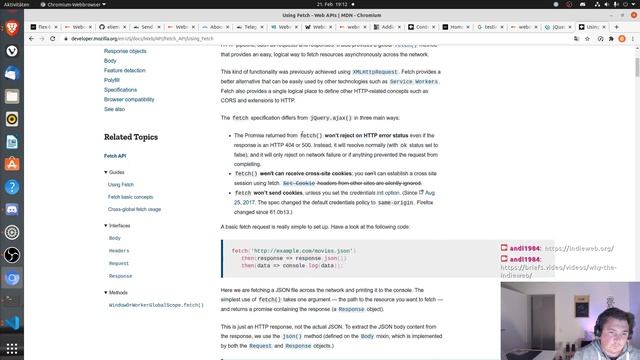The image size is (640, 360).
Task: Open Thunderbird mail in the dock
Action: pos(12,74)
